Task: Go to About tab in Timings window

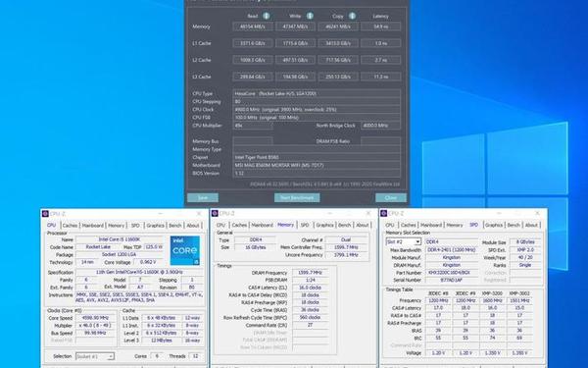Action: [x=363, y=225]
